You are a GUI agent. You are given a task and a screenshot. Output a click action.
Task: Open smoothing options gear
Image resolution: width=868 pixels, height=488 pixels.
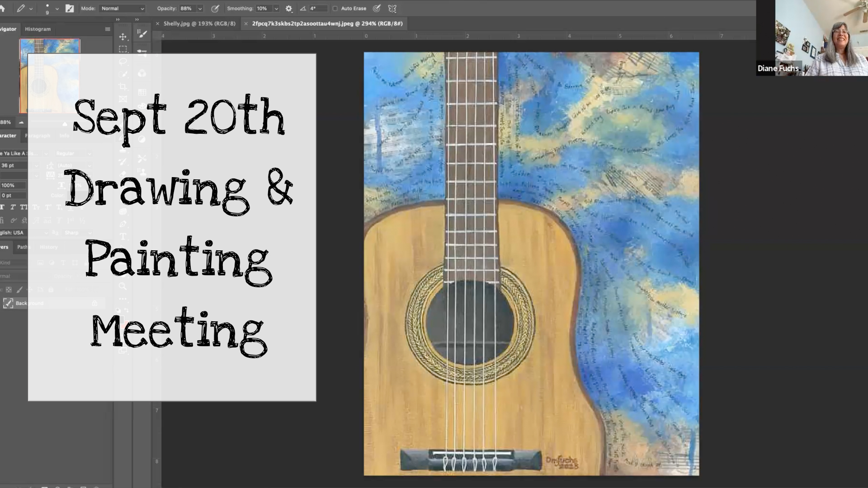point(289,9)
